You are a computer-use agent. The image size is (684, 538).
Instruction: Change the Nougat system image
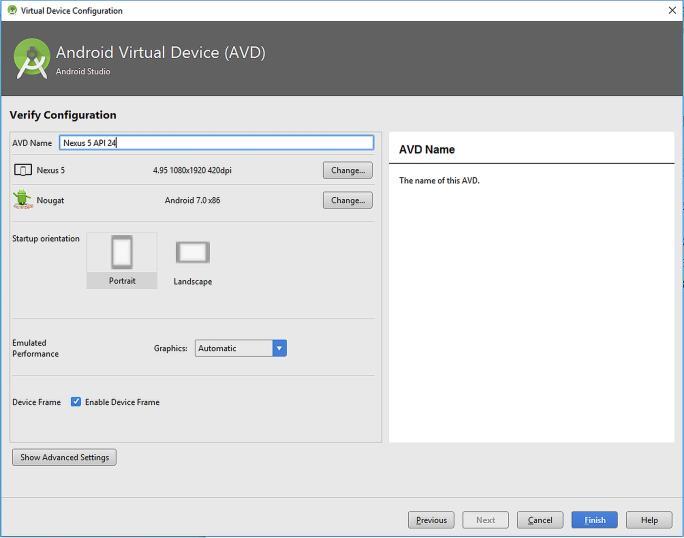coord(348,200)
